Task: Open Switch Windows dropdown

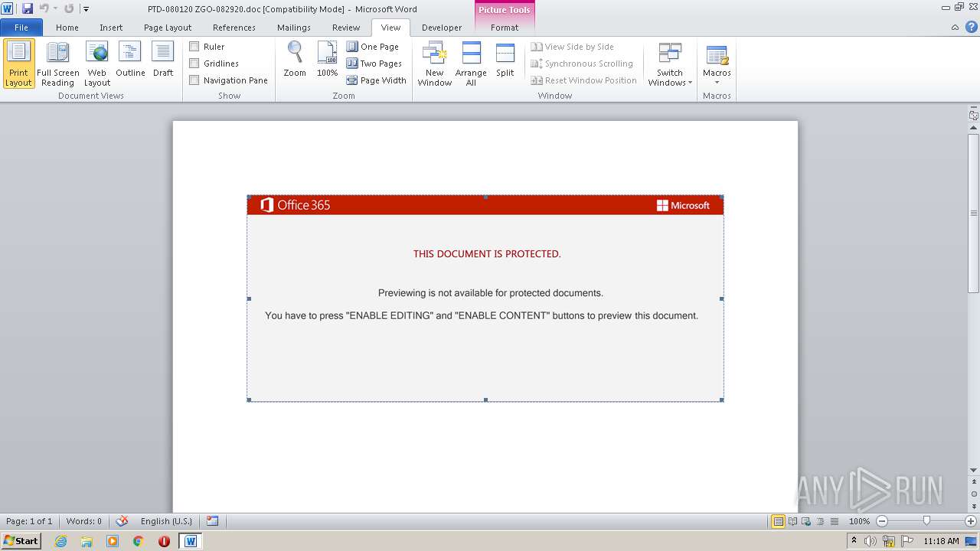Action: pyautogui.click(x=670, y=64)
